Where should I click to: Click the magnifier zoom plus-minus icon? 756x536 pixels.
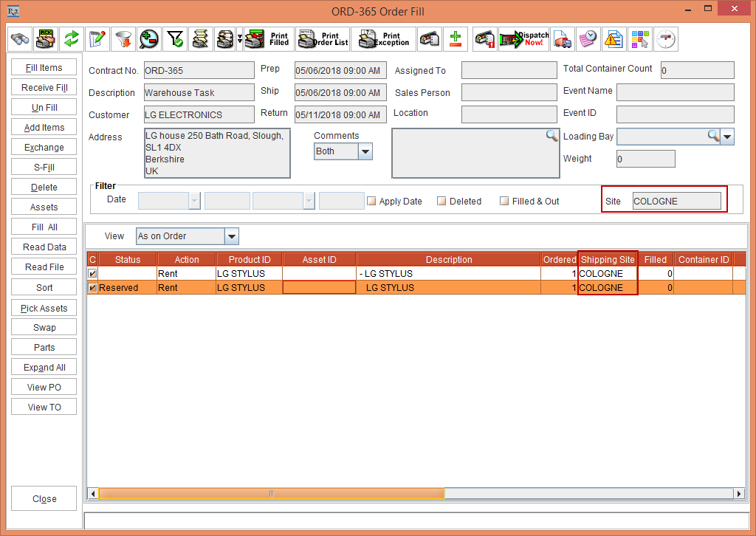tap(148, 39)
